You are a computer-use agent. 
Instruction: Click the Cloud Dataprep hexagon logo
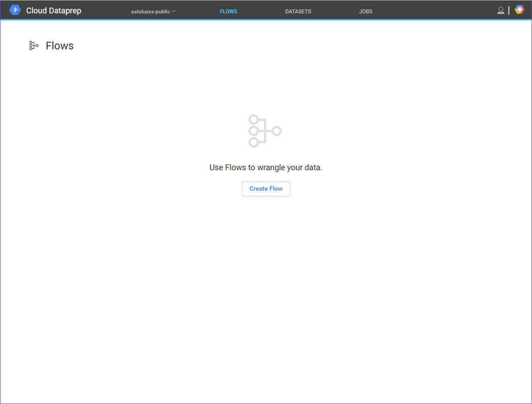point(15,10)
